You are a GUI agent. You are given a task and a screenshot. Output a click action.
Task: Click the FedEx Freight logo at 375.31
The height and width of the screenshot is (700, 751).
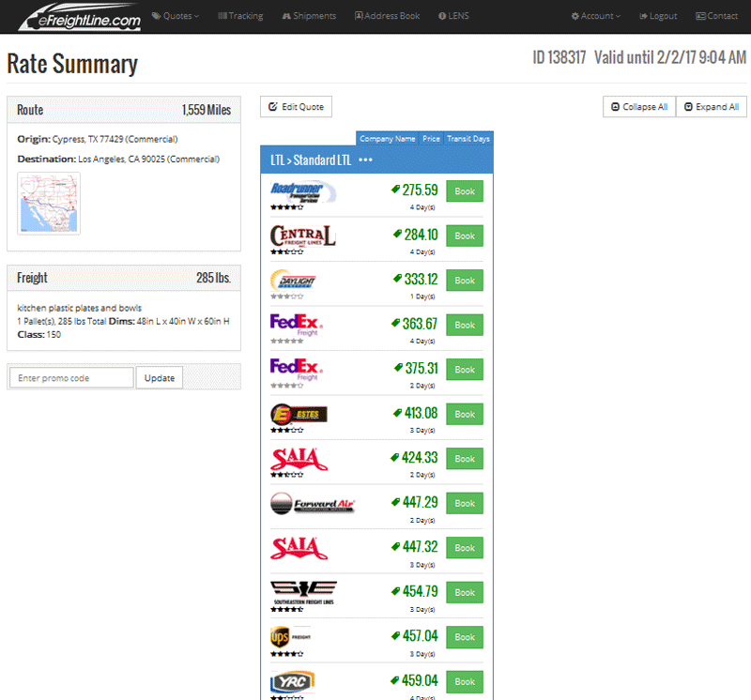(297, 369)
